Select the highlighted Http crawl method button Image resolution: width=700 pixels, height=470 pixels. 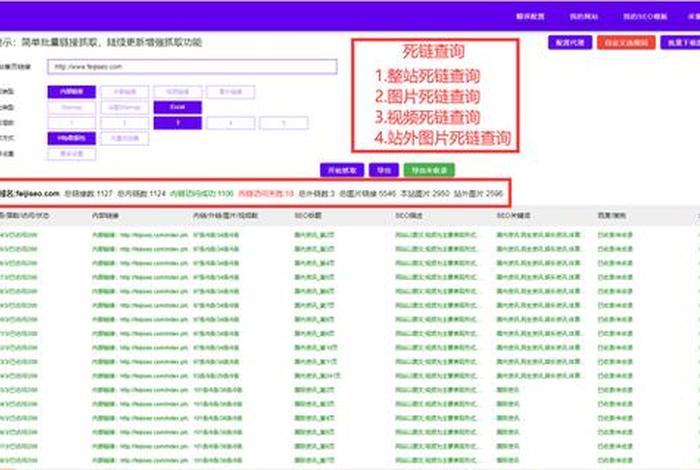[71, 138]
